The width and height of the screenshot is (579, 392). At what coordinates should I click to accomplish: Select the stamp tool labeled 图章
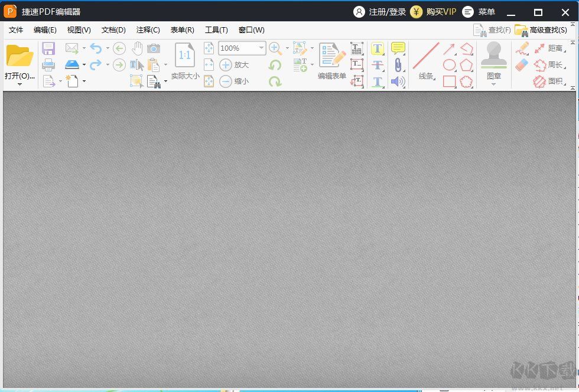[494, 58]
